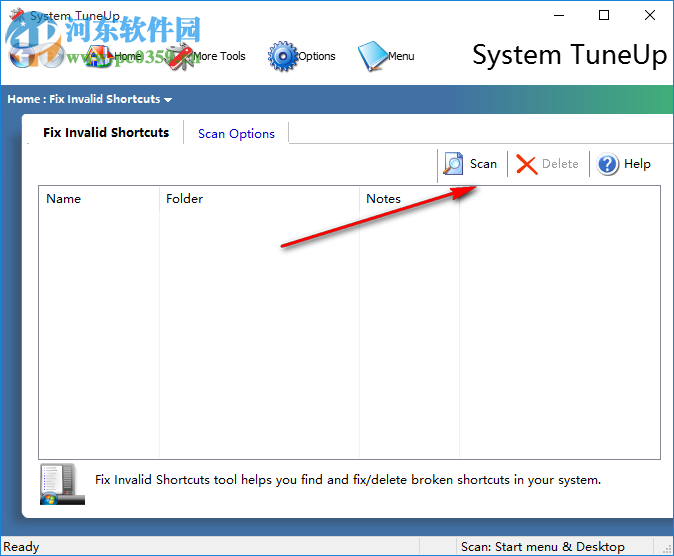The image size is (674, 556).
Task: Click the Options gear icon
Action: pyautogui.click(x=282, y=56)
